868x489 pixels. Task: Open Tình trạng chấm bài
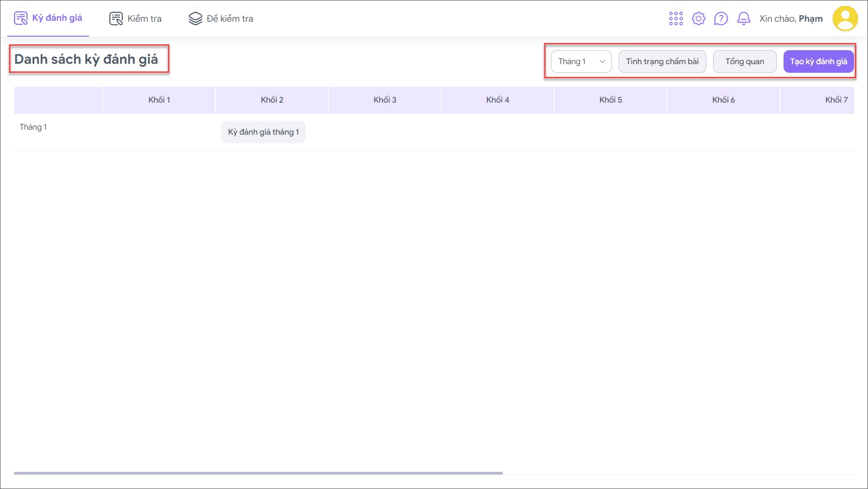(662, 61)
